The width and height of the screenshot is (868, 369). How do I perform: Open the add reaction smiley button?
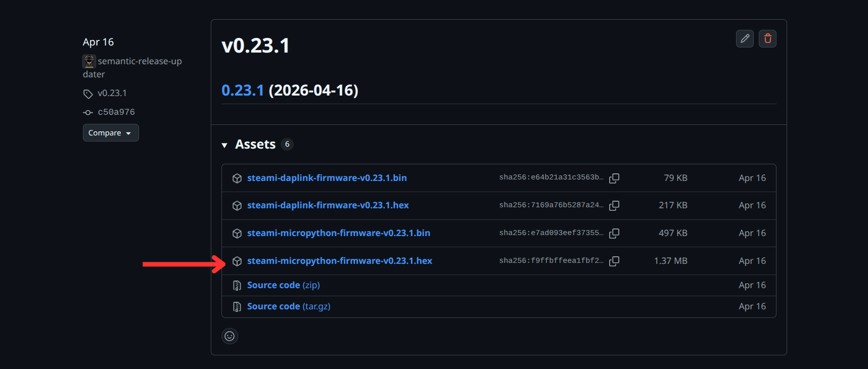click(x=230, y=336)
